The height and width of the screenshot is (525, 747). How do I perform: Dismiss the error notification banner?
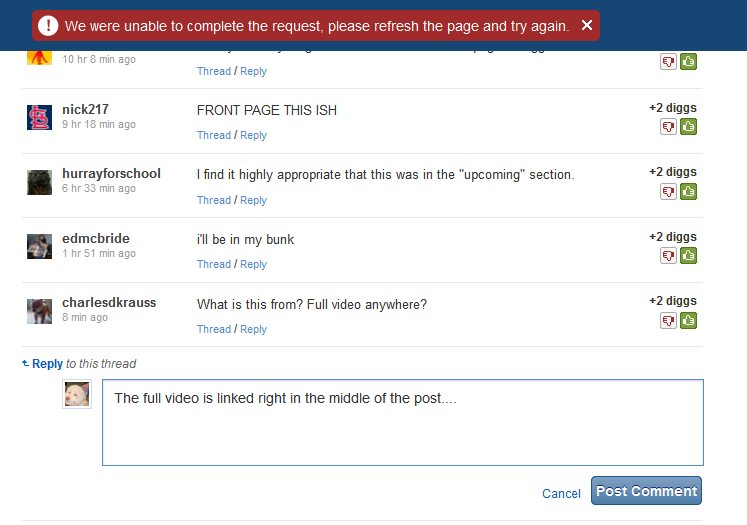[x=587, y=25]
